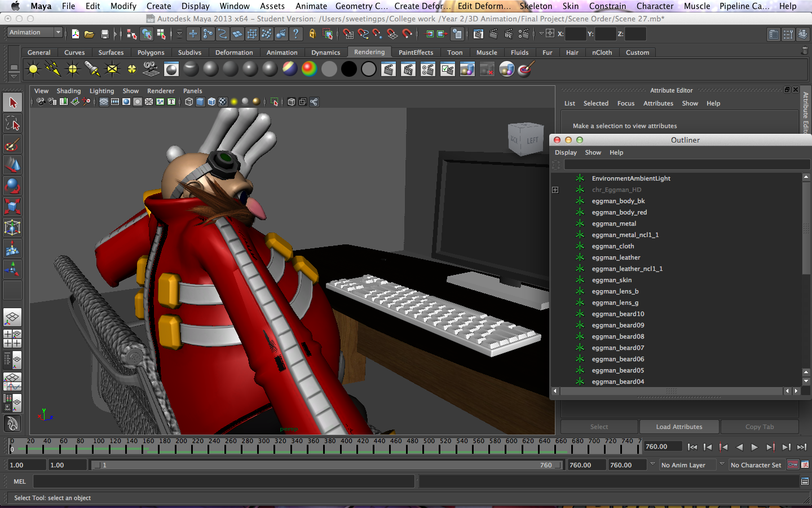The height and width of the screenshot is (508, 812).
Task: Click the Copy Tab button
Action: point(760,427)
